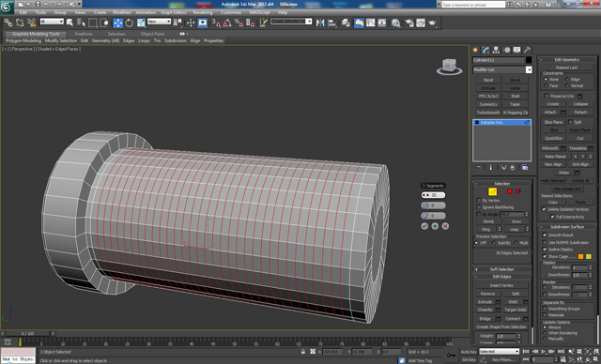
Task: Open the Display command panel icon
Action: (x=517, y=50)
